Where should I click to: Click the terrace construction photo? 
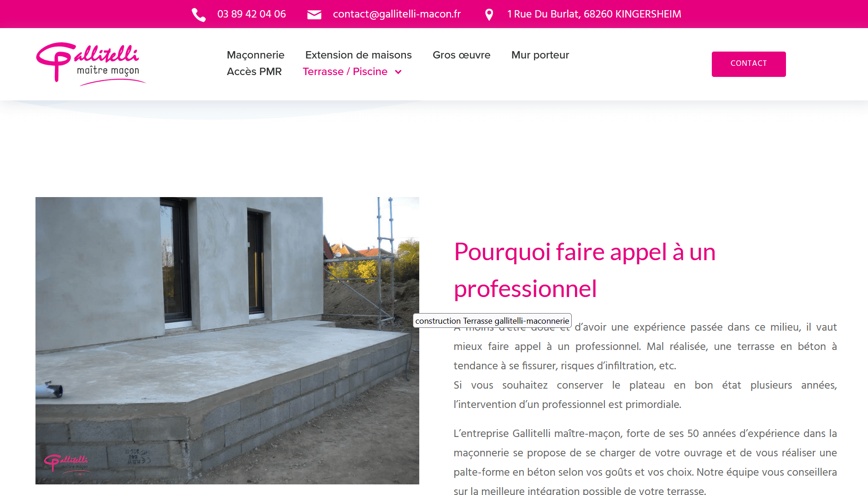227,341
